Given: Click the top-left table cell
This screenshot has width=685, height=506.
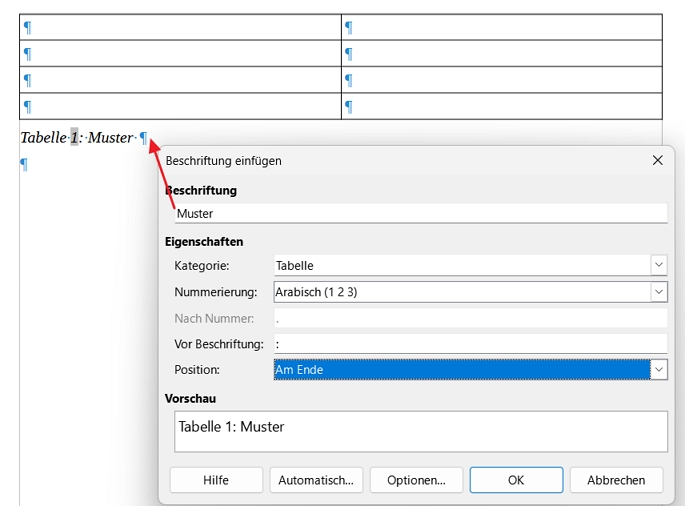Looking at the screenshot, I should coord(180,27).
